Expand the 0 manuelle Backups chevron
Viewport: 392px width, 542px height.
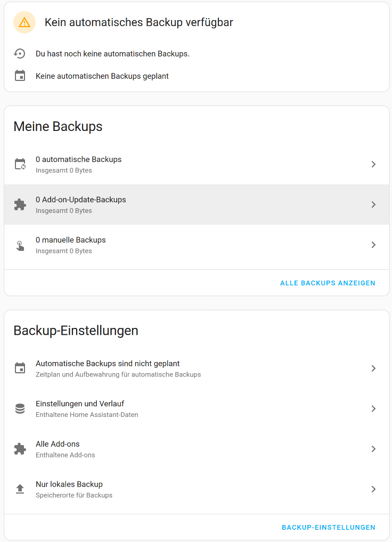tap(373, 245)
